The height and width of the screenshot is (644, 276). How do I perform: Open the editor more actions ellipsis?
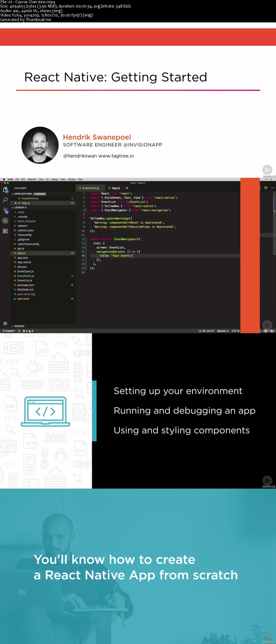point(272,188)
